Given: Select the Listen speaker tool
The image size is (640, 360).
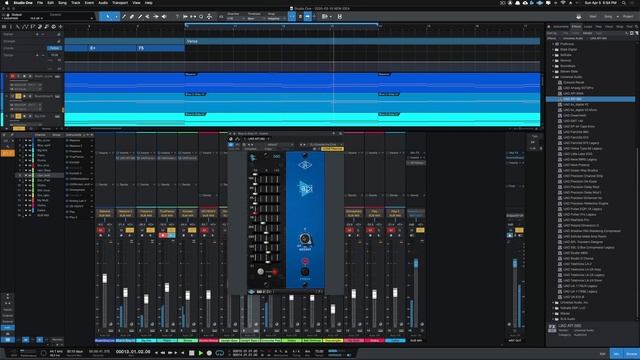Looking at the screenshot, I should tap(164, 17).
